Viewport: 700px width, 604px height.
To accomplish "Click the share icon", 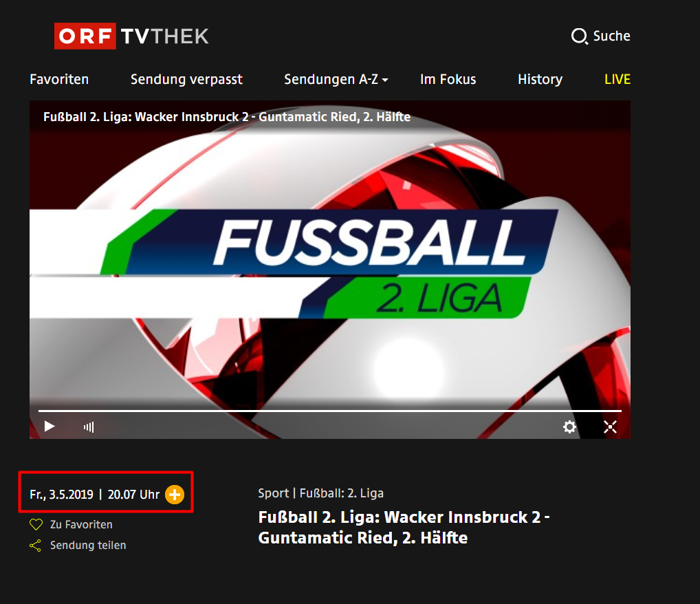I will pyautogui.click(x=35, y=546).
